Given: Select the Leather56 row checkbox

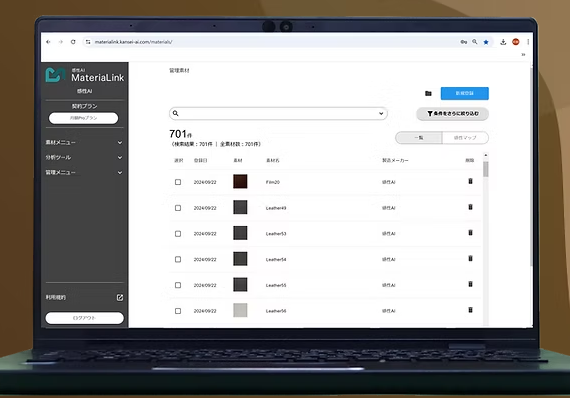Looking at the screenshot, I should coord(178,311).
